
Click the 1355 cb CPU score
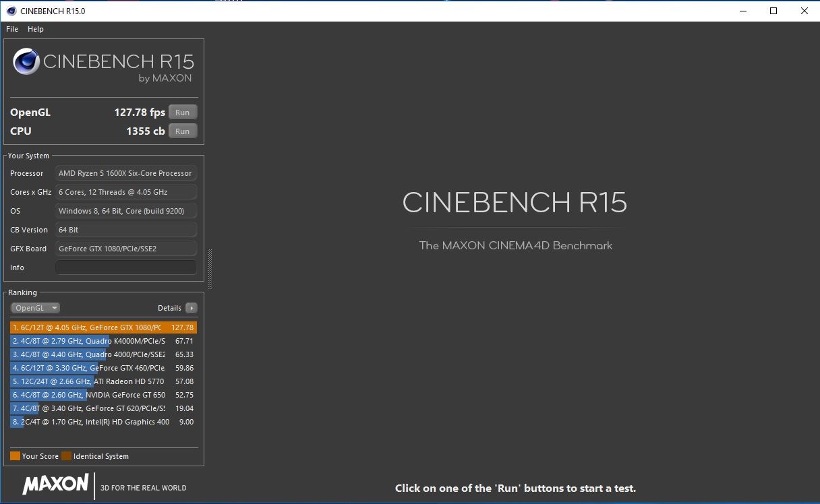146,131
